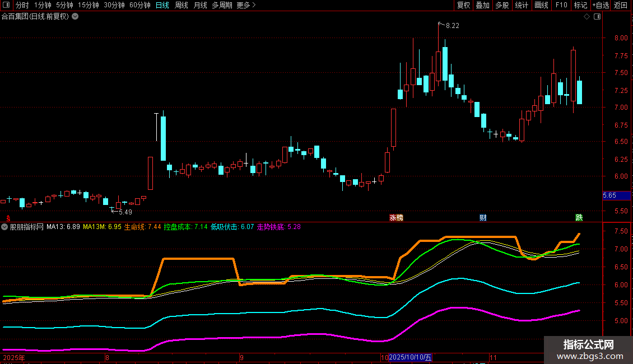Click the diamond icon at chart top-right
The height and width of the screenshot is (364, 633).
(x=587, y=17)
